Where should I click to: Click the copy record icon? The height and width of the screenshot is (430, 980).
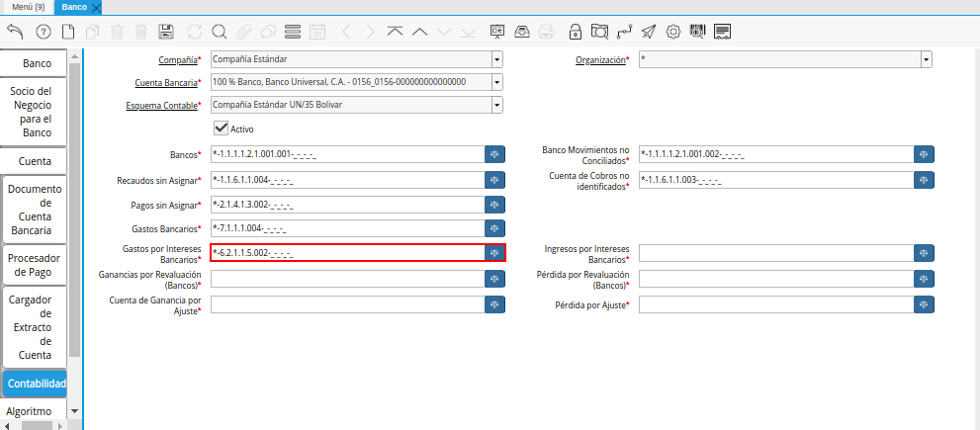click(x=93, y=32)
